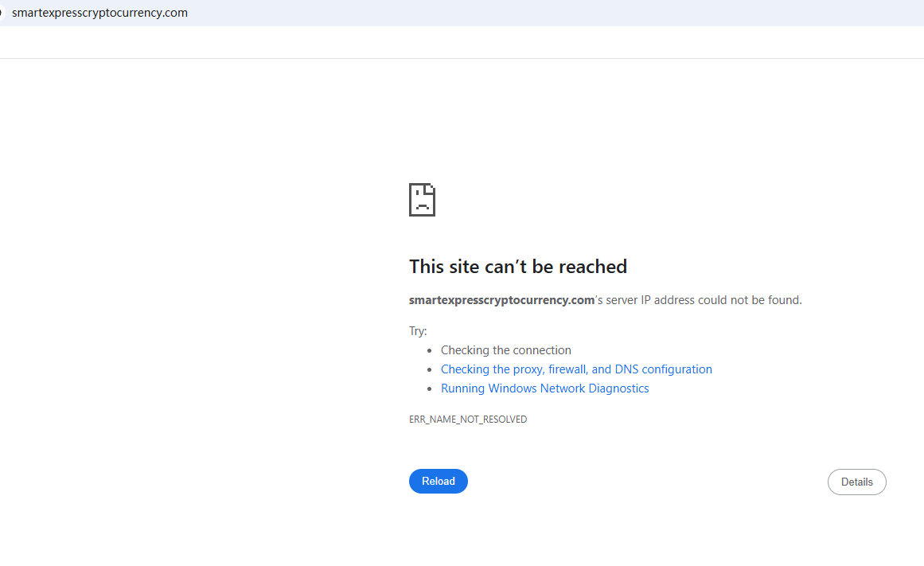Open proxy, firewall, and DNS configuration link
The width and height of the screenshot is (924, 566).
pyautogui.click(x=576, y=369)
